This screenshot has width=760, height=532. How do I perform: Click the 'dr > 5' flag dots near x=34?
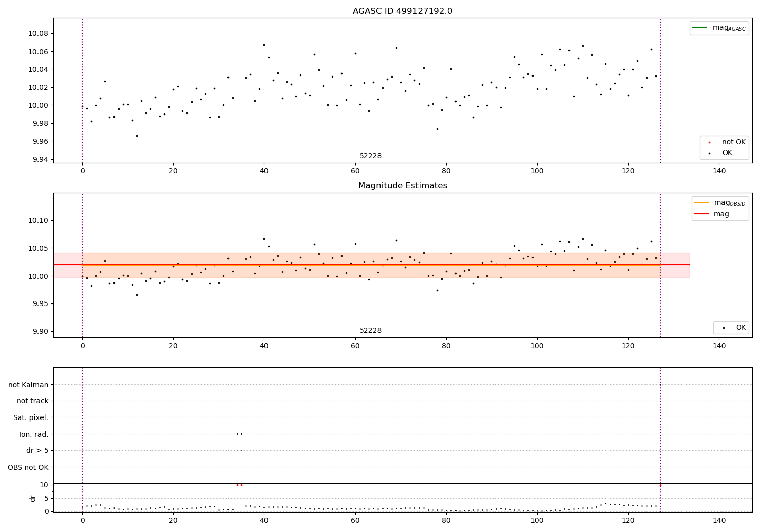point(239,450)
